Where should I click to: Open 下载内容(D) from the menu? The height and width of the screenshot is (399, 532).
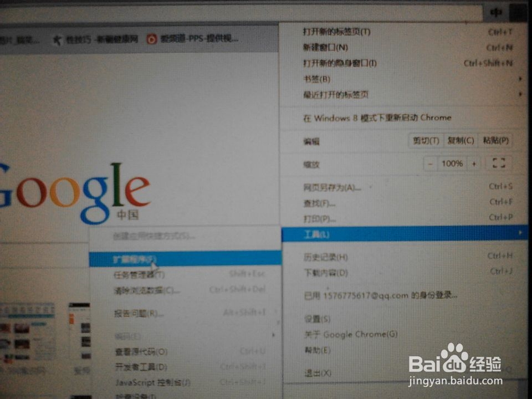tap(403, 273)
